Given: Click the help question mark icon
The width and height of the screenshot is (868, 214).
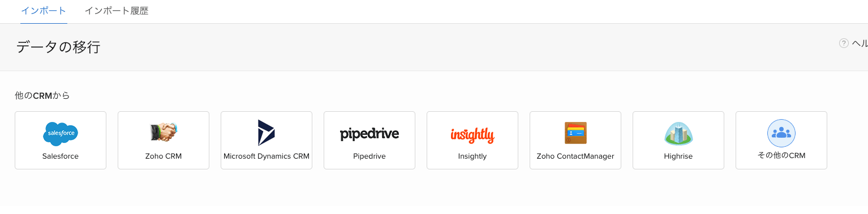Looking at the screenshot, I should (x=844, y=43).
